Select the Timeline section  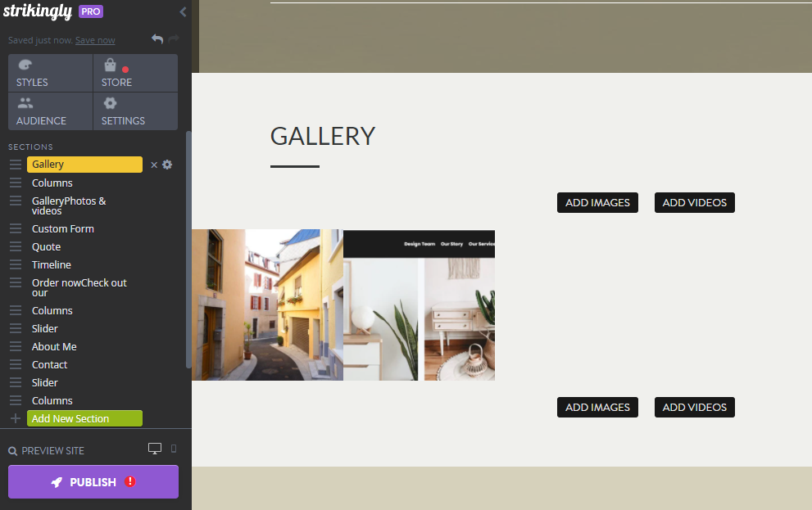point(51,264)
